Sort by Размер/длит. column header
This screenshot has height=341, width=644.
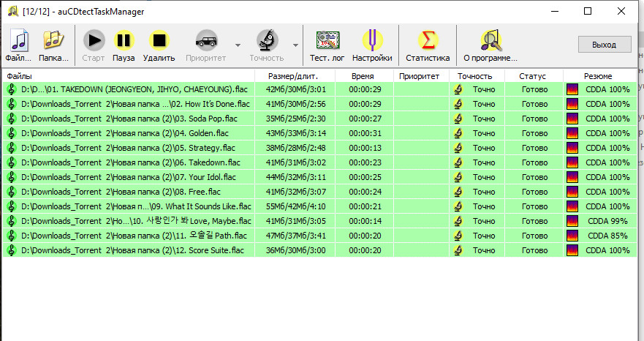click(x=293, y=76)
